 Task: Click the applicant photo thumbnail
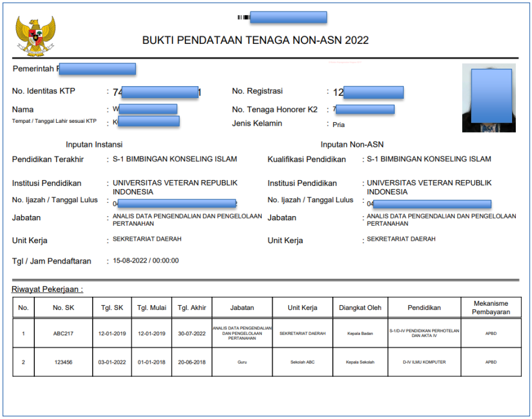489,98
